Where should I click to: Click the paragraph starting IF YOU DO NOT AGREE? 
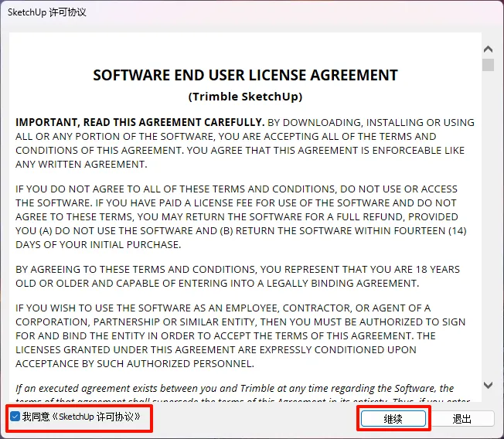click(241, 216)
